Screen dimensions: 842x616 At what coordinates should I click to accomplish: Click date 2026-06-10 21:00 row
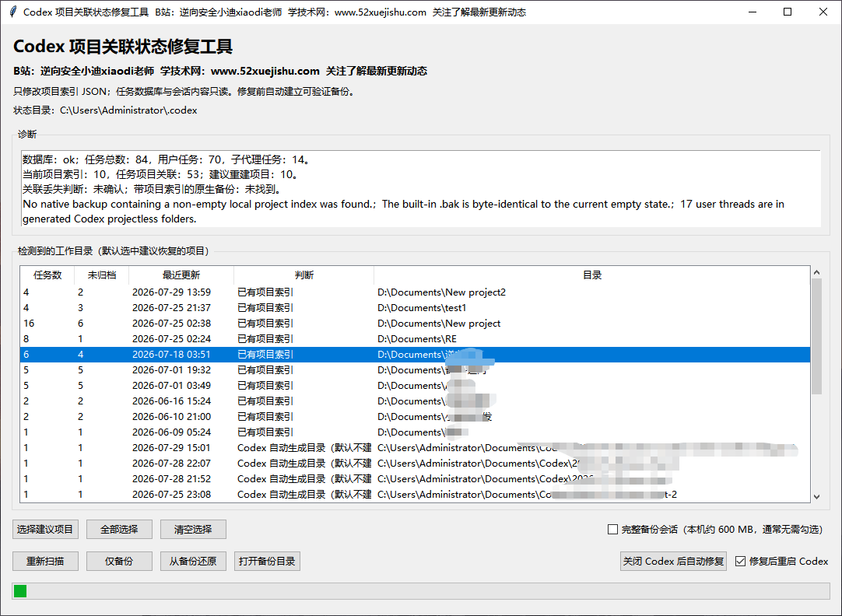click(171, 417)
